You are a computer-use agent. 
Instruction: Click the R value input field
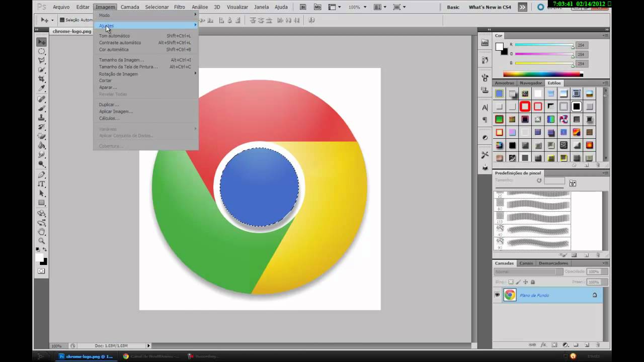pos(582,45)
